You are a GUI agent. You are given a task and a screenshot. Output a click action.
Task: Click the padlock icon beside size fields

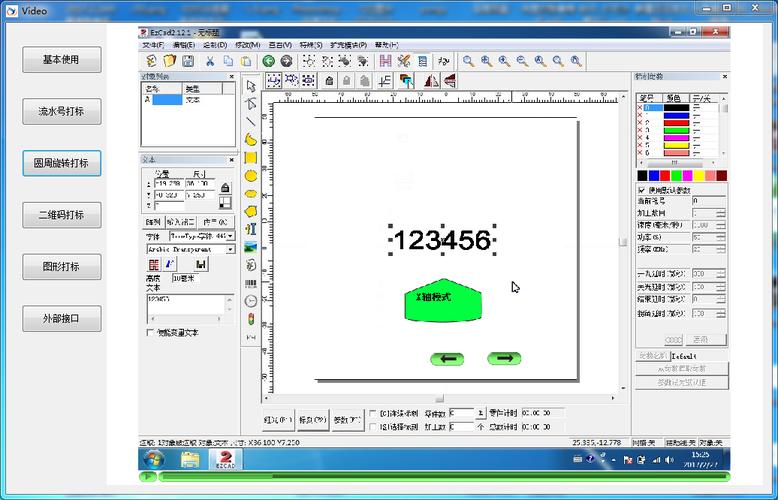225,188
